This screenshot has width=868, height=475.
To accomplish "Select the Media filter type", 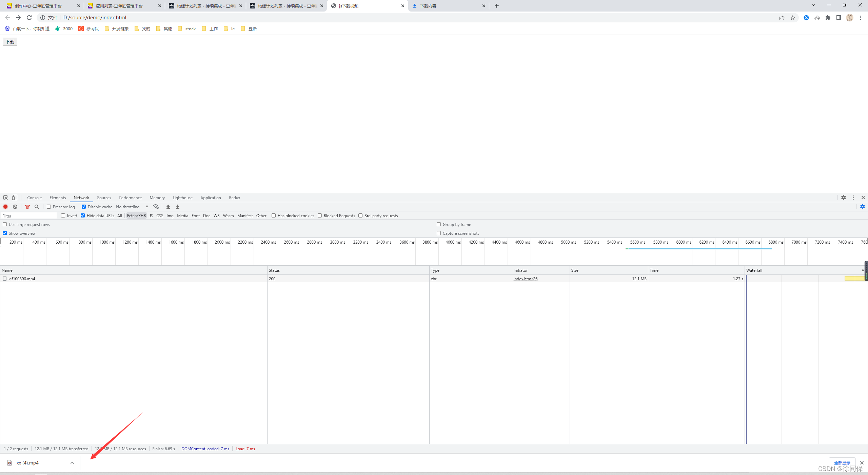I will [x=182, y=215].
